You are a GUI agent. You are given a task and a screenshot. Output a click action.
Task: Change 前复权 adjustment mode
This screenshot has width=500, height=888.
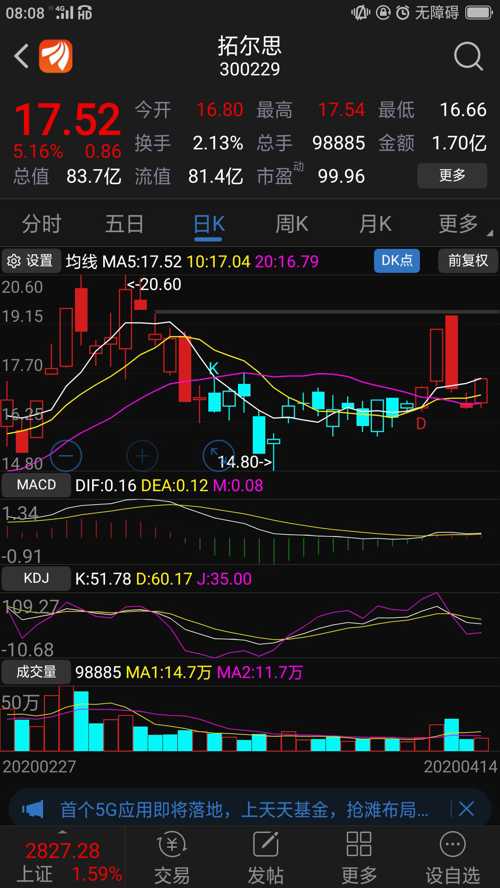point(468,261)
